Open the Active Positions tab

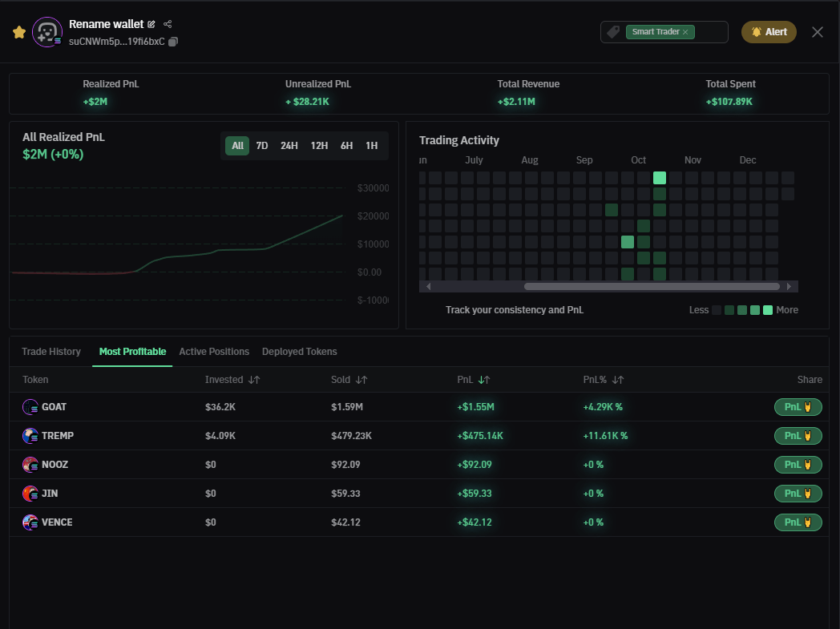pyautogui.click(x=214, y=352)
